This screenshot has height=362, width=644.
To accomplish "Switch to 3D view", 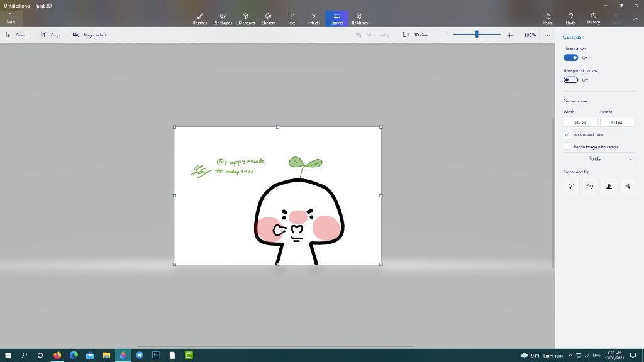I will click(415, 35).
